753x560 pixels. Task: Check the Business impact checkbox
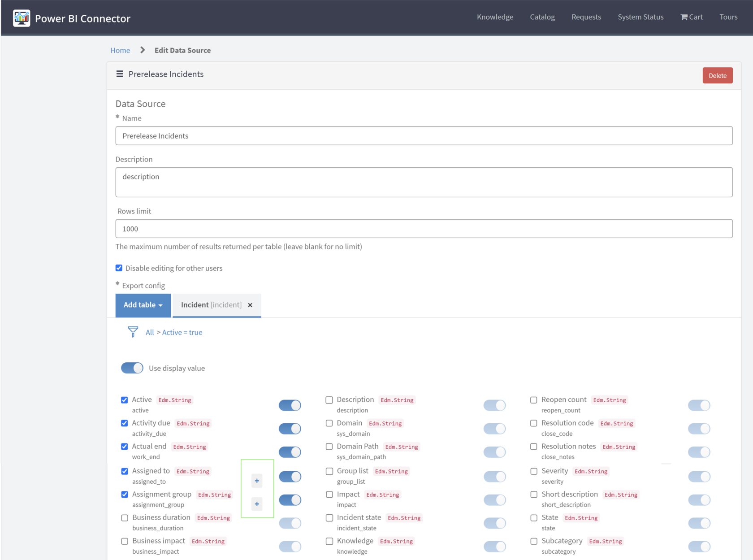[125, 541]
